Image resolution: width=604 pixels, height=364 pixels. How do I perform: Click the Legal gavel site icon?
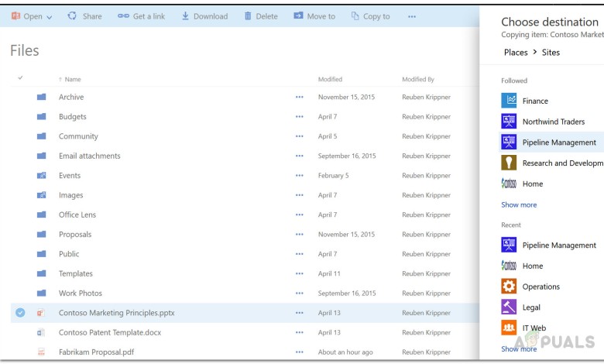(x=509, y=307)
